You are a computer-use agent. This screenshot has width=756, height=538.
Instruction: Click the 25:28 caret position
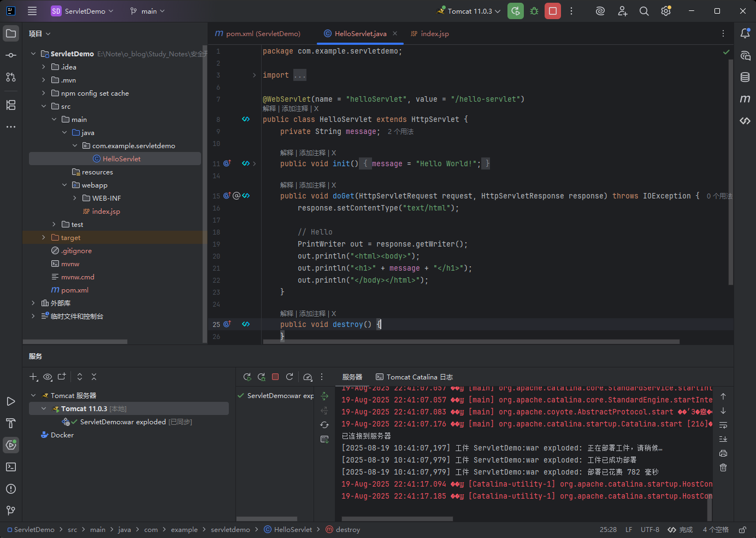[608, 530]
